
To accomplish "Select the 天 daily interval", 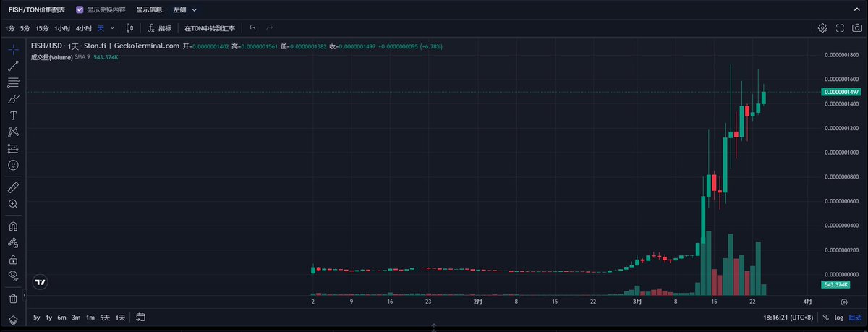I will click(x=101, y=28).
